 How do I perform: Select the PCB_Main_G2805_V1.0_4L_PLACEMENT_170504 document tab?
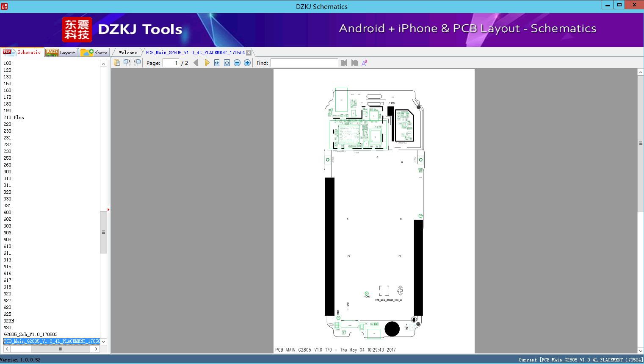(x=195, y=53)
